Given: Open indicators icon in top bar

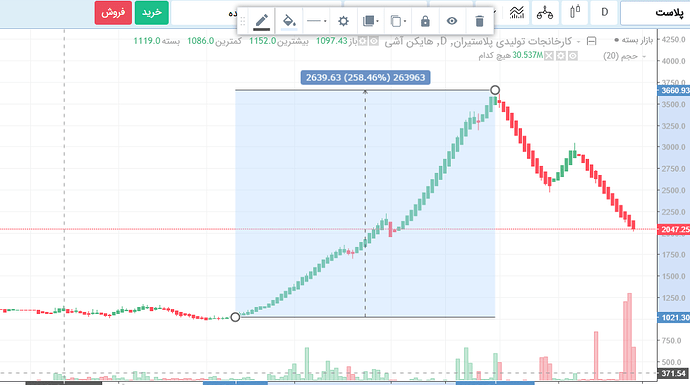Looking at the screenshot, I should [517, 12].
